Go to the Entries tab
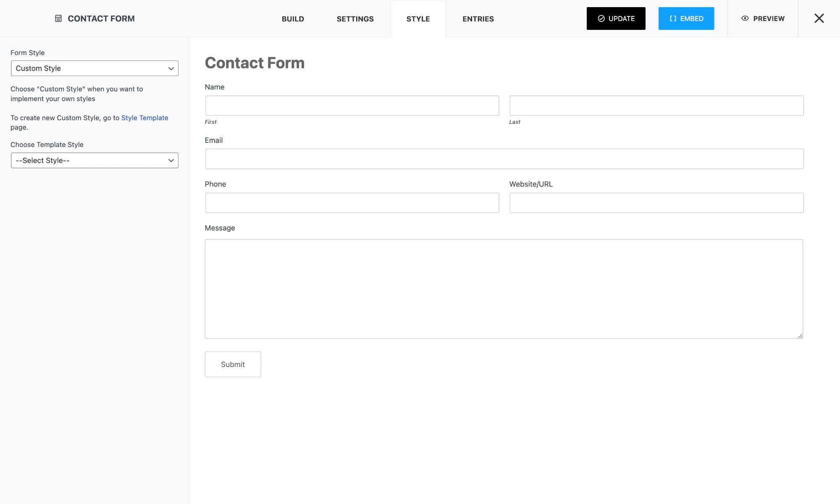This screenshot has height=504, width=840. 478,19
